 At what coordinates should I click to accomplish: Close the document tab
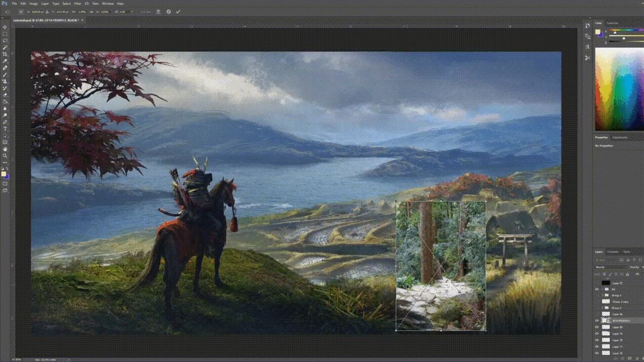coord(82,20)
